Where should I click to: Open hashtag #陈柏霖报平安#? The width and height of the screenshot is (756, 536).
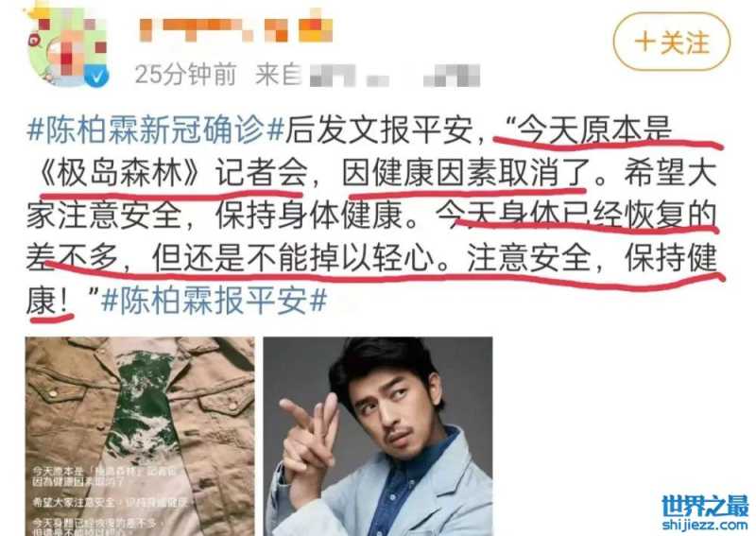[215, 301]
